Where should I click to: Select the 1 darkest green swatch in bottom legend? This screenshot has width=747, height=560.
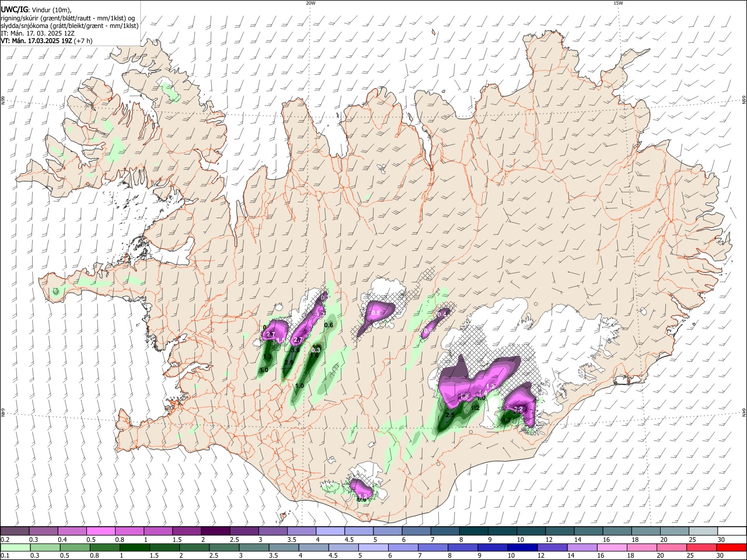point(134,547)
